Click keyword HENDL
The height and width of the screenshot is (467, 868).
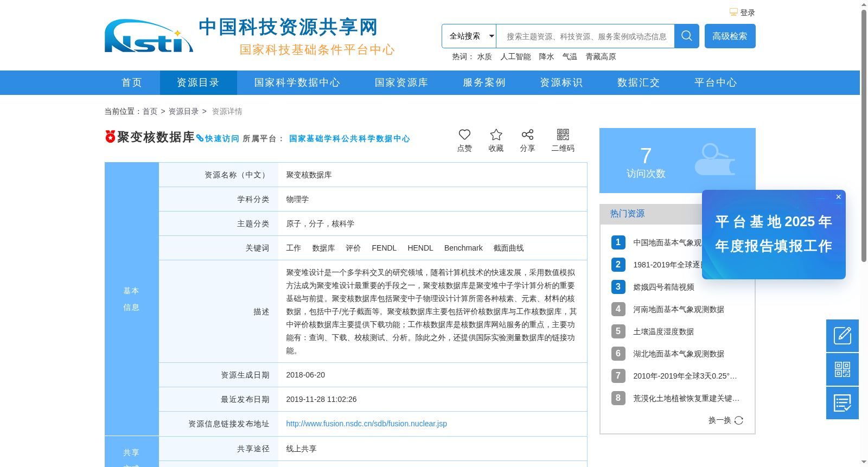(x=420, y=248)
